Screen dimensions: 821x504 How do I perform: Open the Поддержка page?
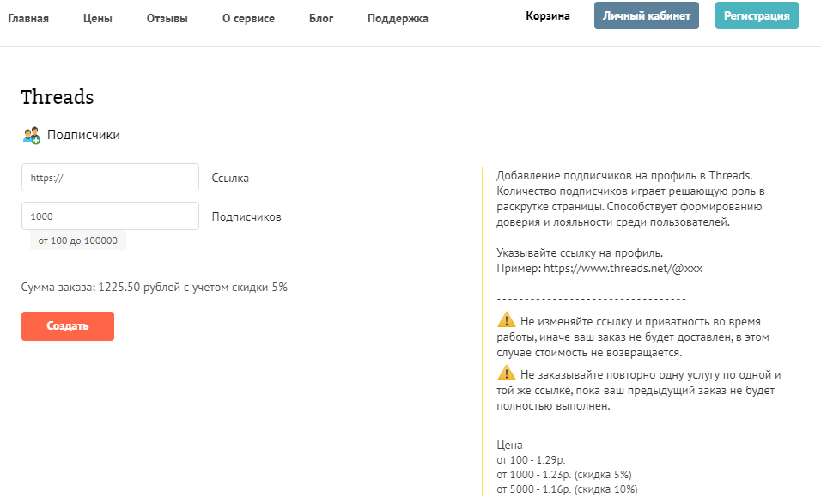pos(398,18)
